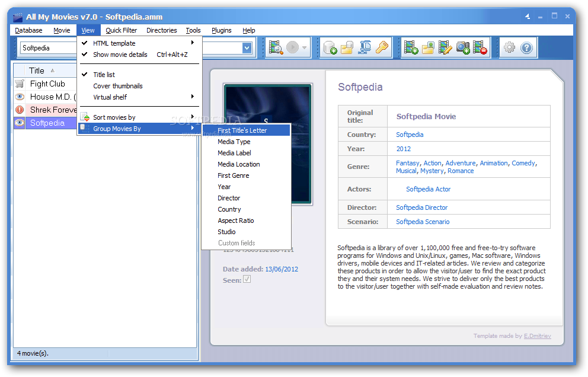
Task: Click the folder with picture icon
Action: [428, 47]
